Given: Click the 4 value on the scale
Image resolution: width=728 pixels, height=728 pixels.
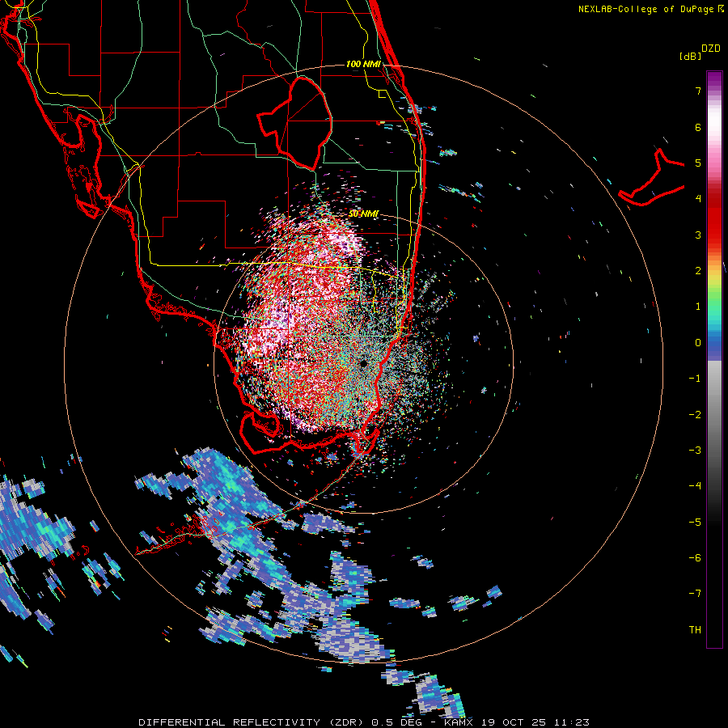Looking at the screenshot, I should pos(698,199).
